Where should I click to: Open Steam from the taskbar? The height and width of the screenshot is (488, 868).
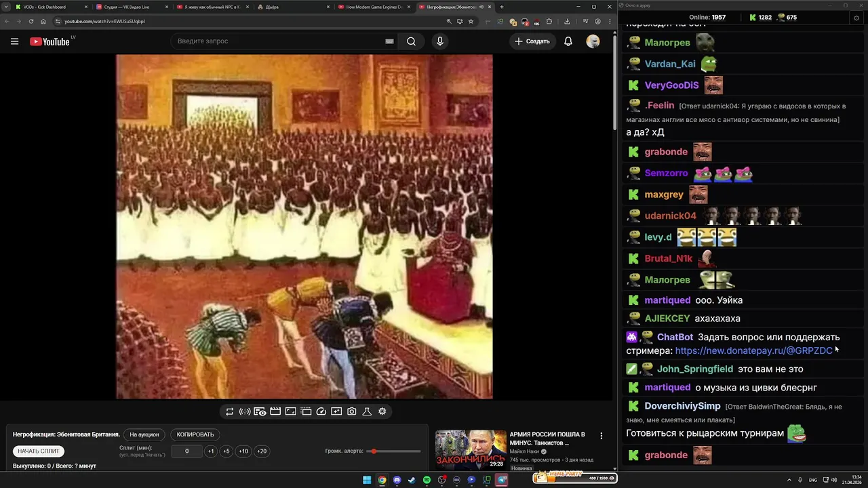pyautogui.click(x=412, y=480)
